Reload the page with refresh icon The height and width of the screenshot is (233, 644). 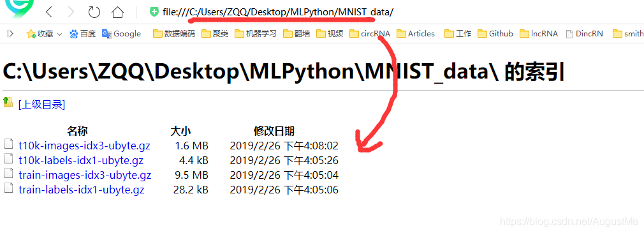click(94, 12)
